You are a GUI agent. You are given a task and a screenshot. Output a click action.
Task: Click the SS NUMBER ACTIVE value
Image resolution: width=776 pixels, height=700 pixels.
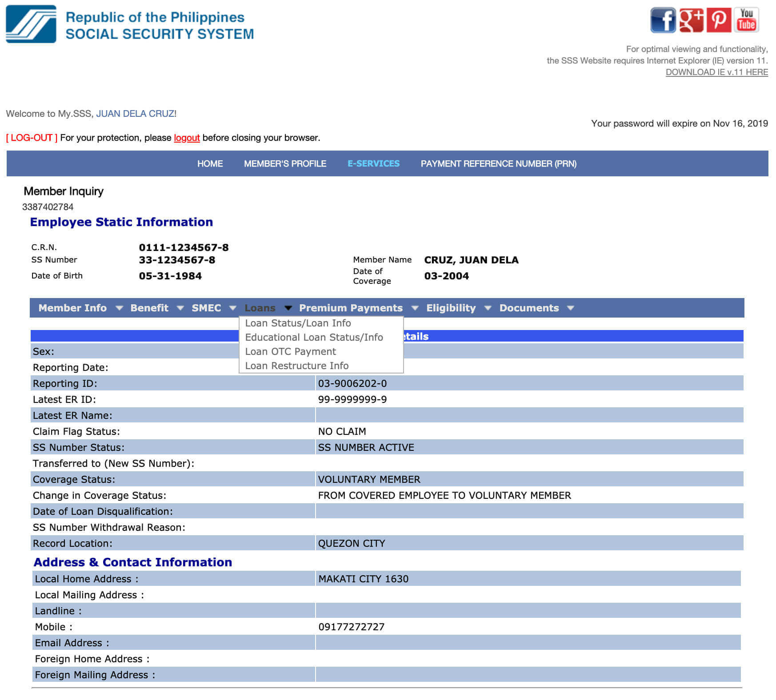pos(366,447)
